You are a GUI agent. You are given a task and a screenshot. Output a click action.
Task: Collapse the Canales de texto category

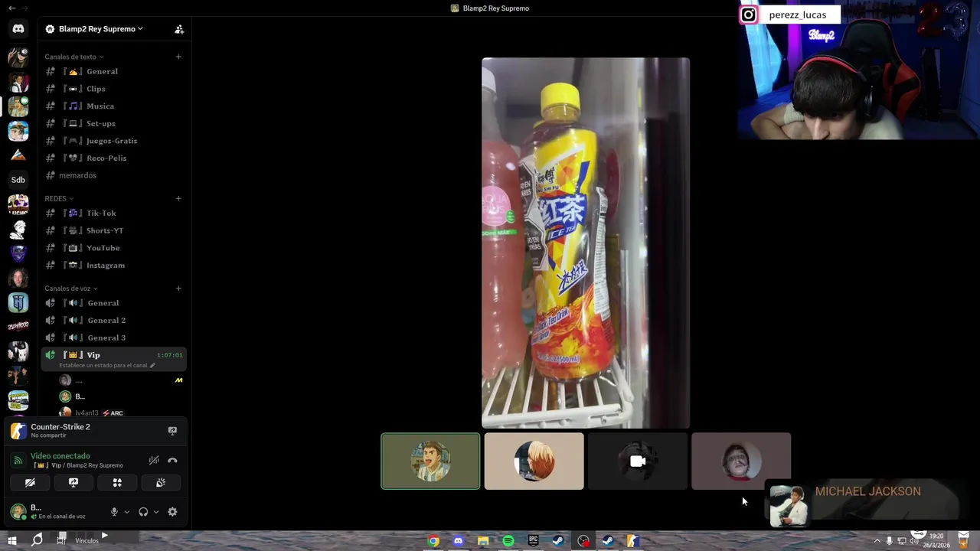tap(73, 57)
